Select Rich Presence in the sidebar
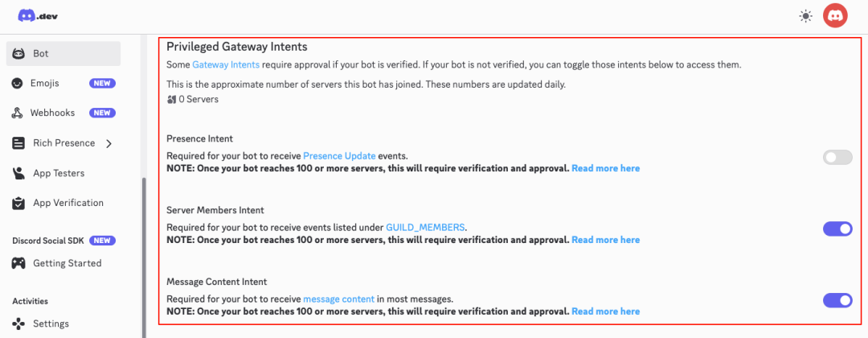868x338 pixels. [63, 143]
